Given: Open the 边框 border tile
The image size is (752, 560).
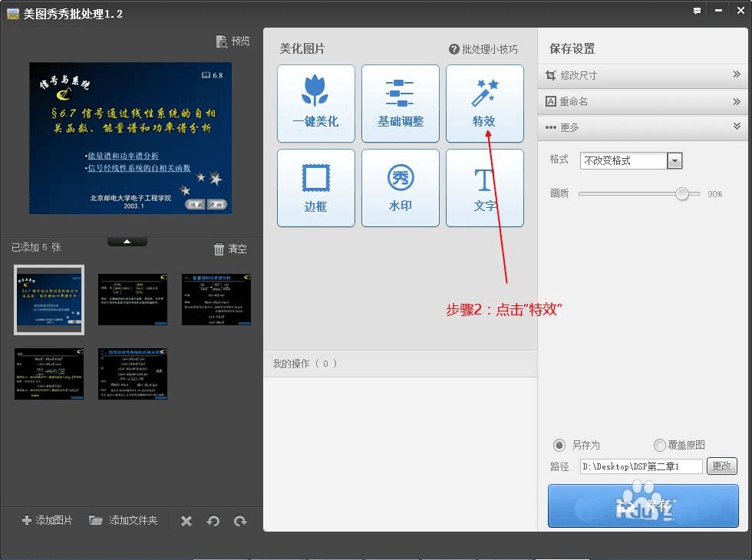Looking at the screenshot, I should [x=316, y=188].
